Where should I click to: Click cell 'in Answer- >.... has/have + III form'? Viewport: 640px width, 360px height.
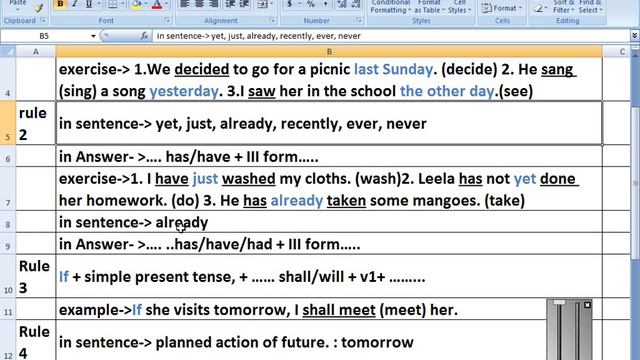(x=329, y=156)
